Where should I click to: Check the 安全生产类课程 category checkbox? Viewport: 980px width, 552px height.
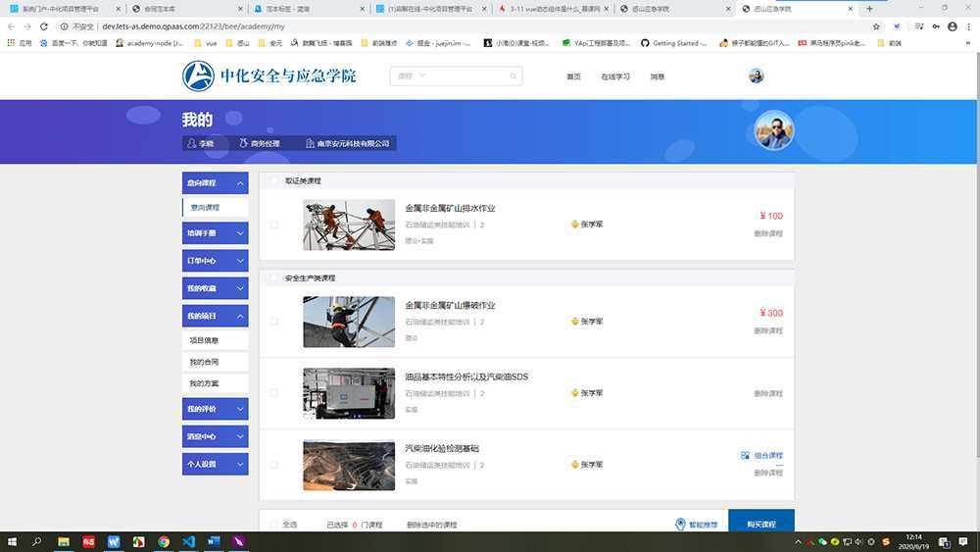click(274, 278)
